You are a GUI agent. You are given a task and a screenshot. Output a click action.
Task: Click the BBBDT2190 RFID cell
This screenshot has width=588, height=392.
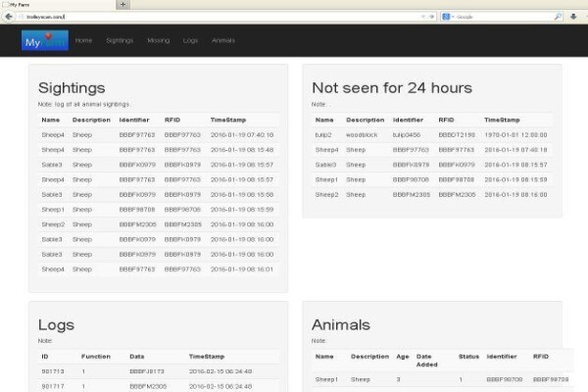[x=457, y=134]
